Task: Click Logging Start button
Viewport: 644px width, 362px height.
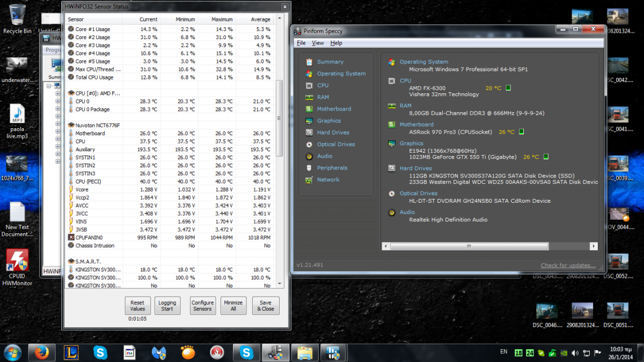Action: [167, 306]
